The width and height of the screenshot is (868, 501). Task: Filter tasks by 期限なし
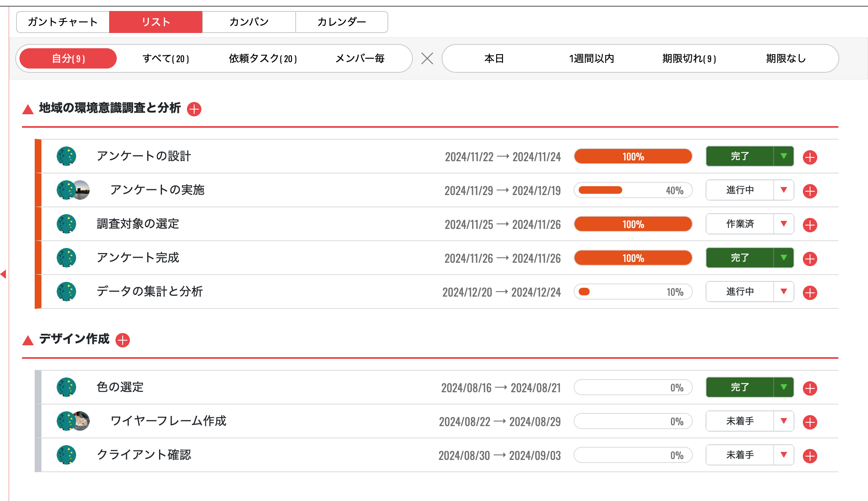pyautogui.click(x=786, y=58)
